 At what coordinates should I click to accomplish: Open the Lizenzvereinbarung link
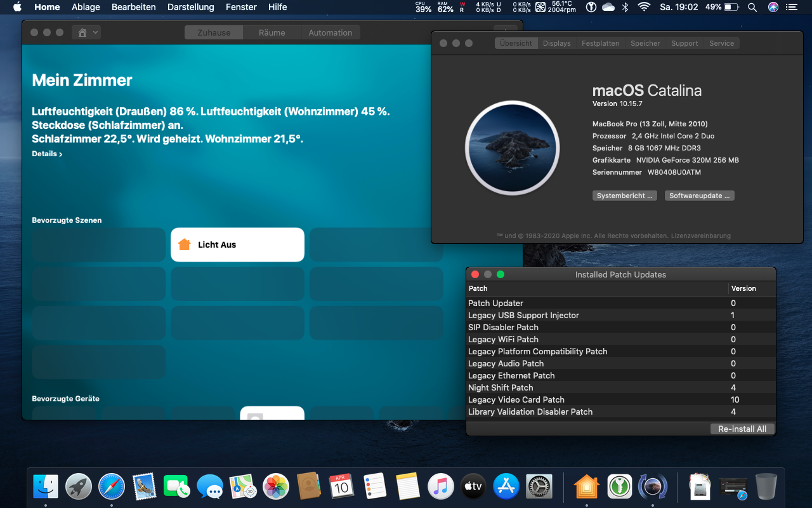tap(701, 236)
